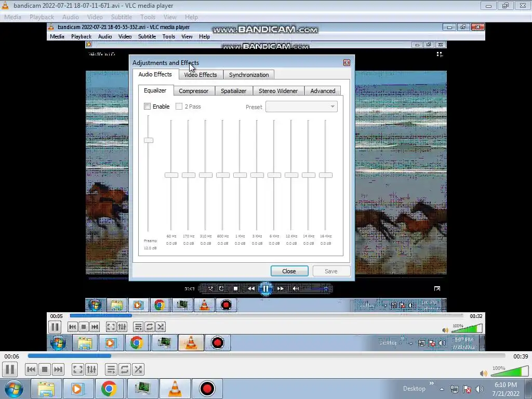Click the 310 Hz equalizer band handle

(206, 175)
